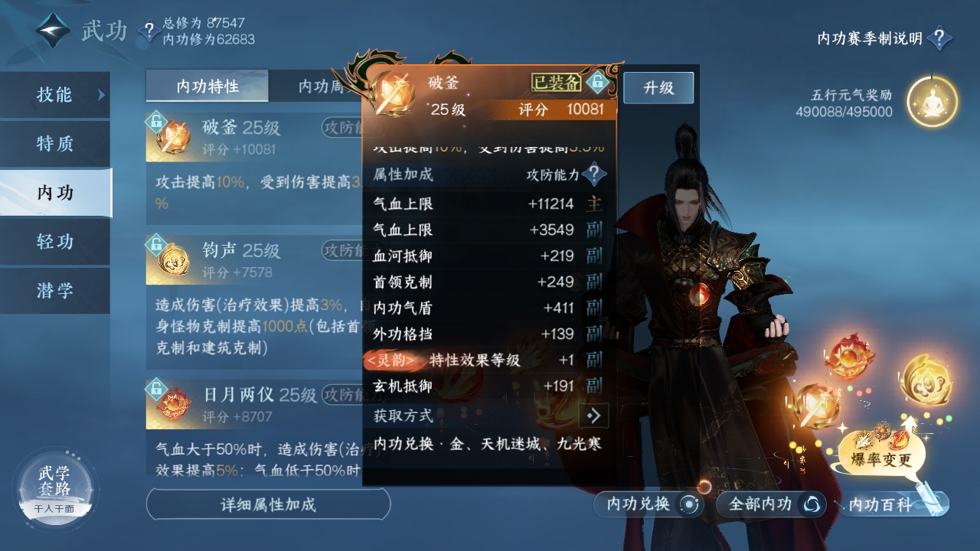Toggle the lock on 钧声 list entry
The height and width of the screenshot is (551, 980).
[x=156, y=244]
